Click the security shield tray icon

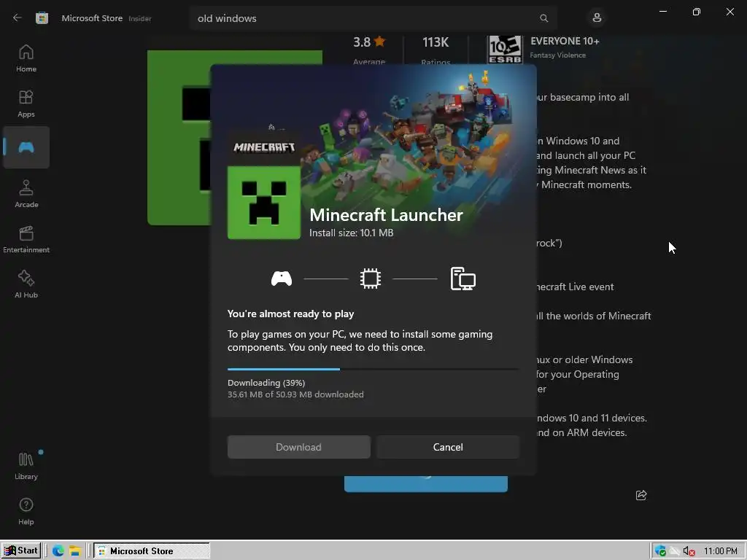(660, 551)
